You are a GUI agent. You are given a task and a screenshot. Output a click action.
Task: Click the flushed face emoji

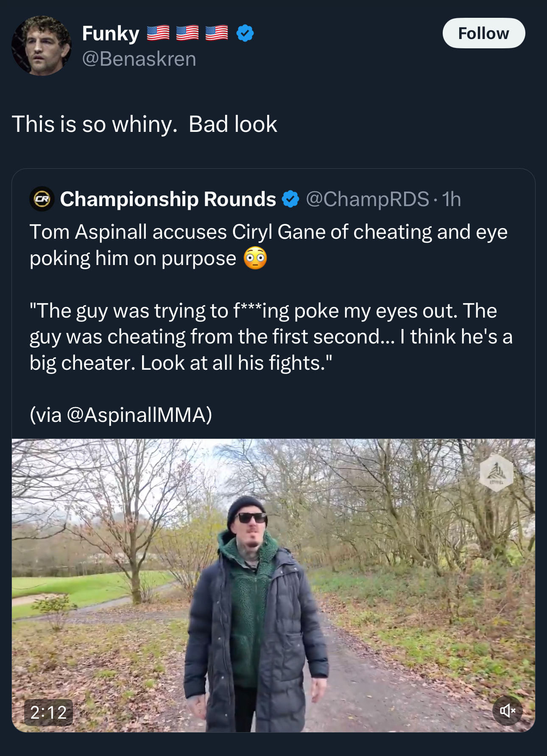point(255,258)
